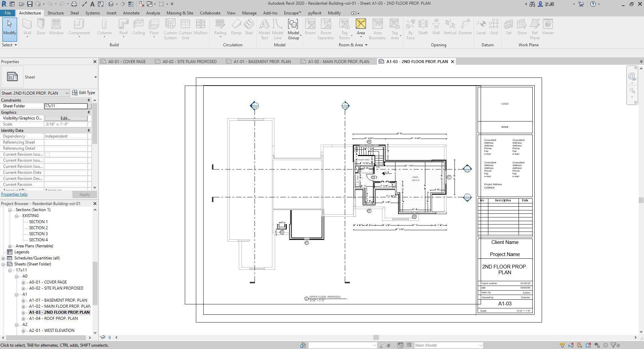644x349 pixels.
Task: Select the Column tool
Action: click(x=104, y=28)
